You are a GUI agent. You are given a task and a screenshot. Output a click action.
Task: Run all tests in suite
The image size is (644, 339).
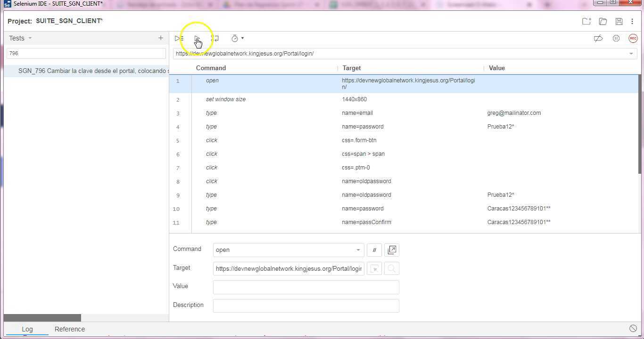point(179,39)
